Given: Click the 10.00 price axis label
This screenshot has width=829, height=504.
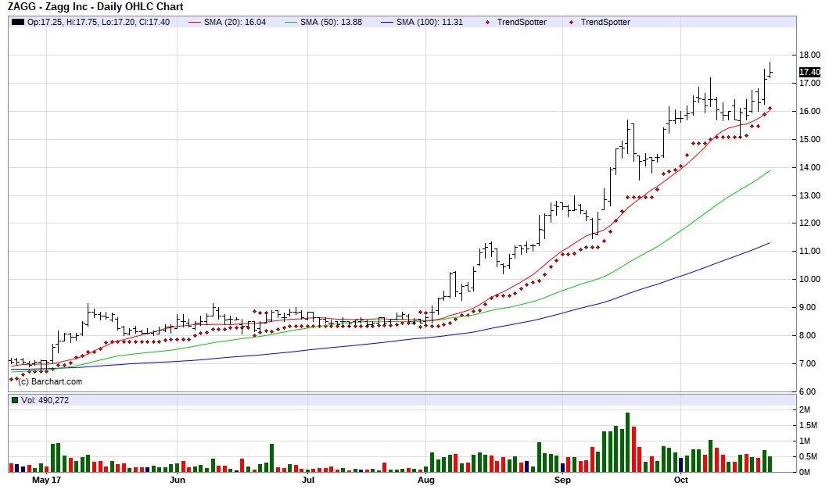Looking at the screenshot, I should pos(809,279).
